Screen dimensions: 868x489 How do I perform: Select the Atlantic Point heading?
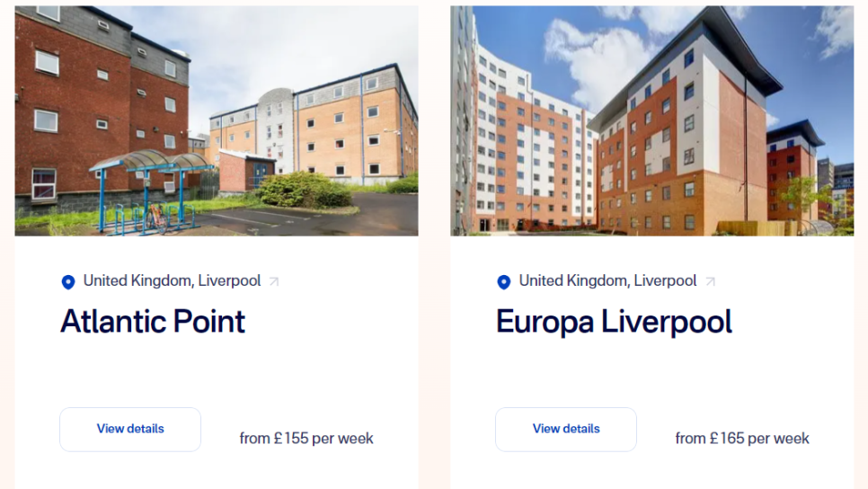(153, 322)
